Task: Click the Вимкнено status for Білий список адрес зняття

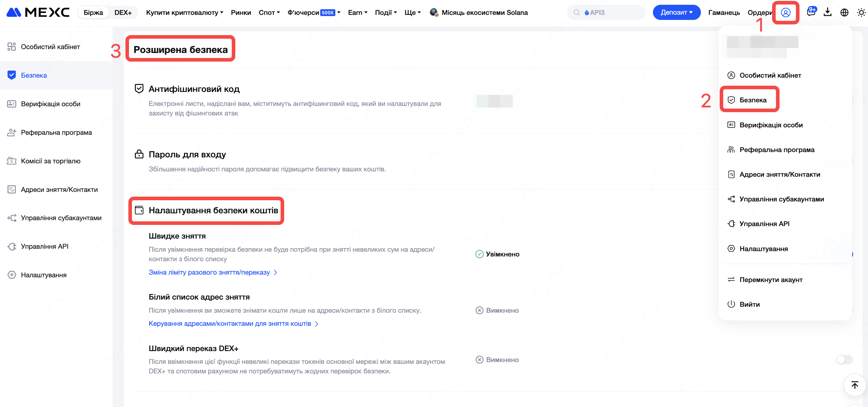Action: tap(497, 310)
